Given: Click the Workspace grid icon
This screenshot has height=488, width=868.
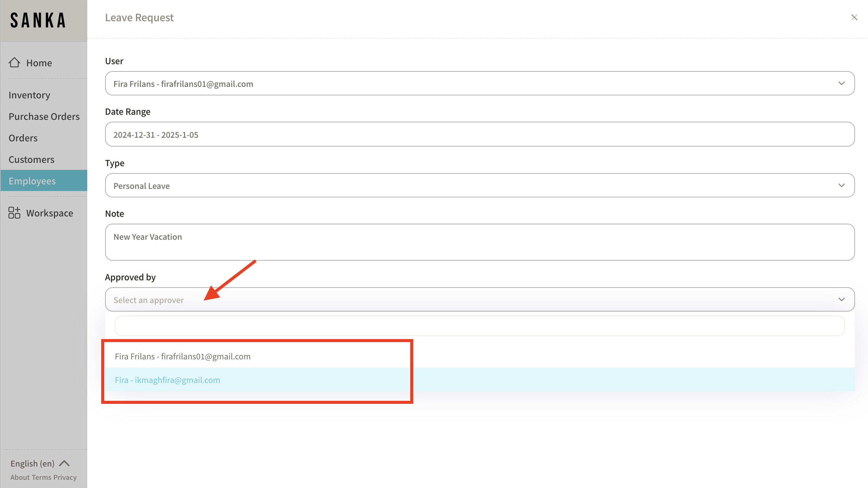Looking at the screenshot, I should pyautogui.click(x=15, y=213).
